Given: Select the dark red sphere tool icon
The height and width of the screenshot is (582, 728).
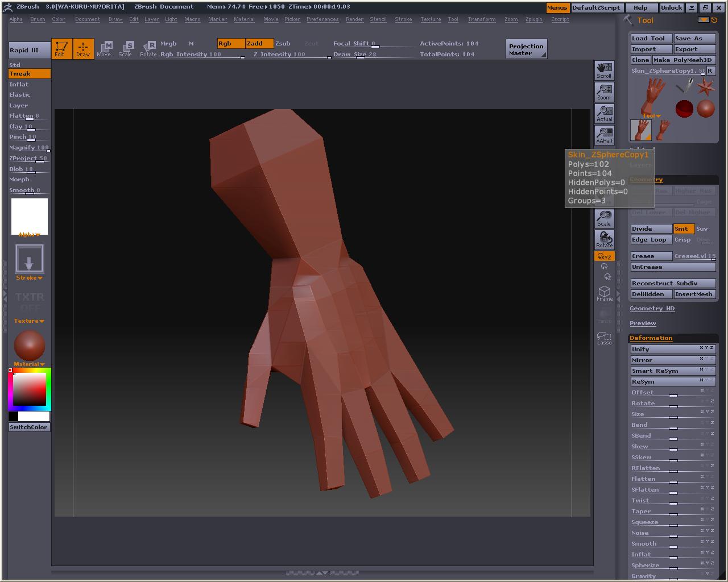Looking at the screenshot, I should [x=684, y=108].
